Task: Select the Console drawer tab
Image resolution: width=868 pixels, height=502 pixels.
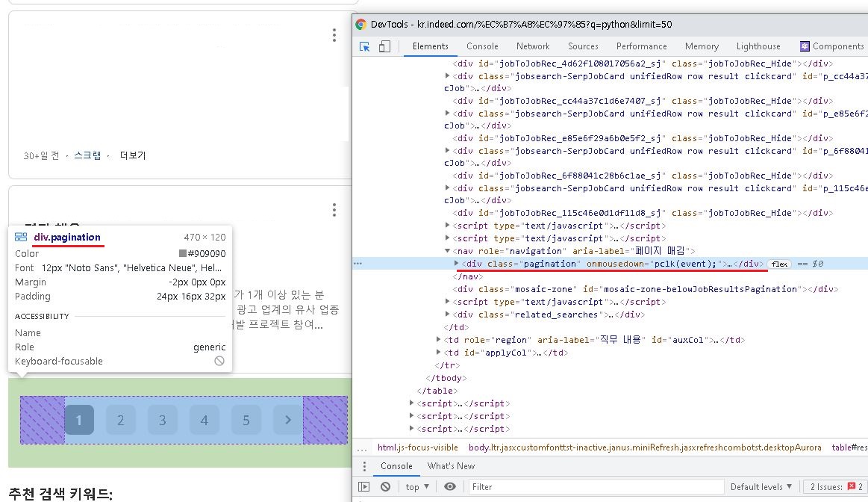Action: click(396, 466)
